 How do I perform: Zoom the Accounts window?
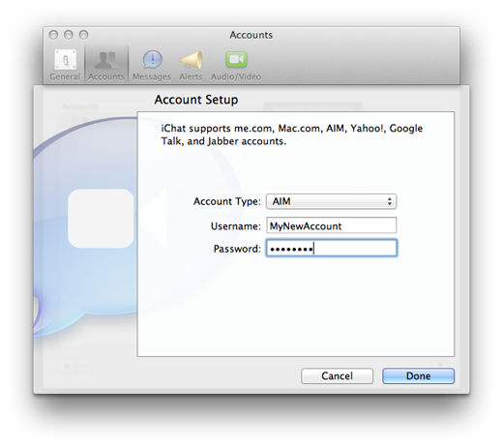[83, 35]
